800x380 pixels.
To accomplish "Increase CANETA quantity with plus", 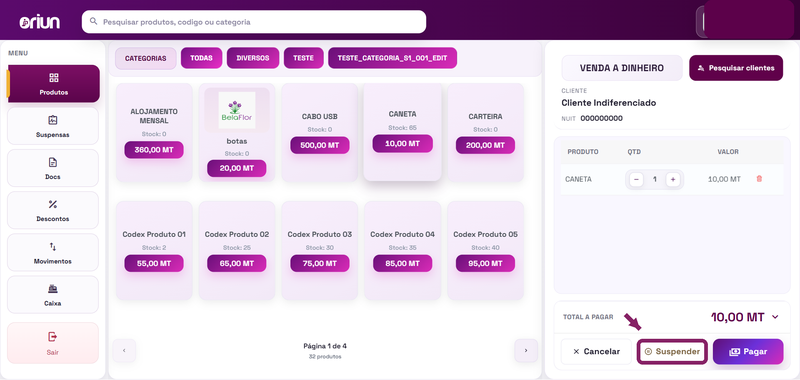I will coord(673,180).
